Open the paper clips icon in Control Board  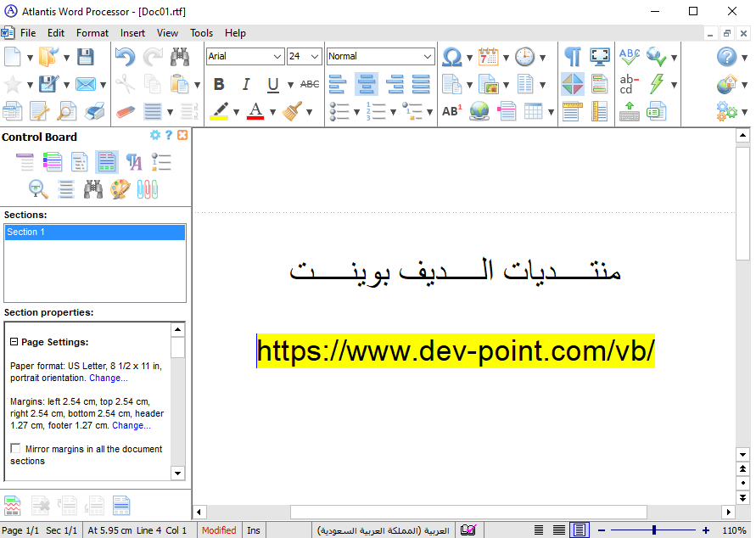click(148, 189)
